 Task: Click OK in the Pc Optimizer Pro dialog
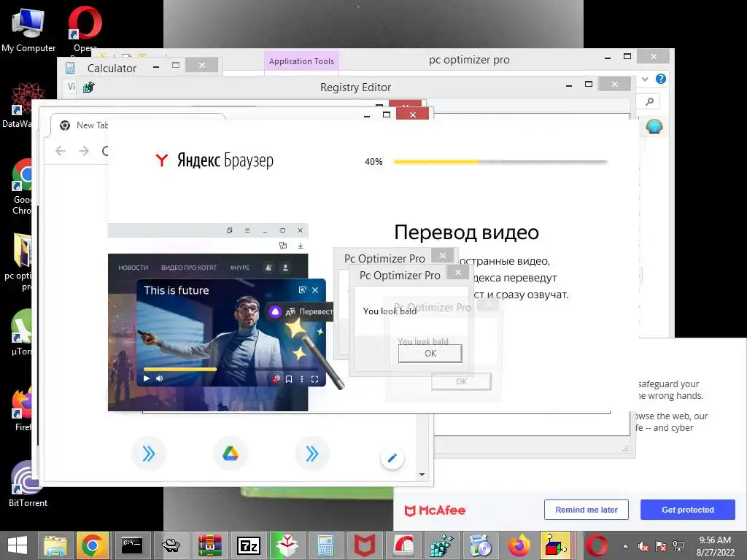click(x=430, y=354)
